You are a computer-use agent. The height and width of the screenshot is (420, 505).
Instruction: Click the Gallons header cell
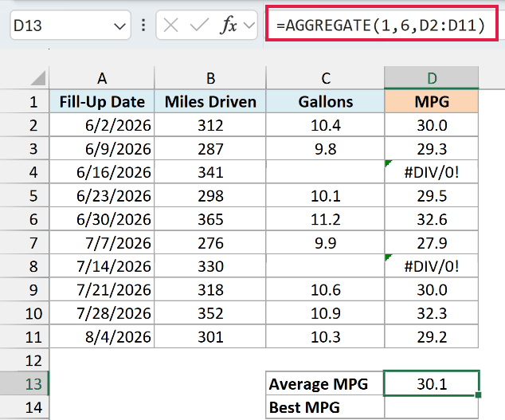[x=325, y=101]
